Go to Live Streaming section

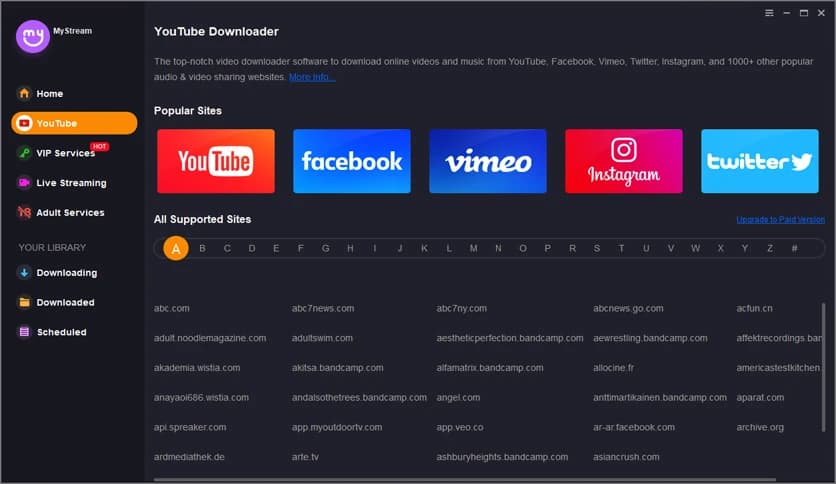click(62, 183)
